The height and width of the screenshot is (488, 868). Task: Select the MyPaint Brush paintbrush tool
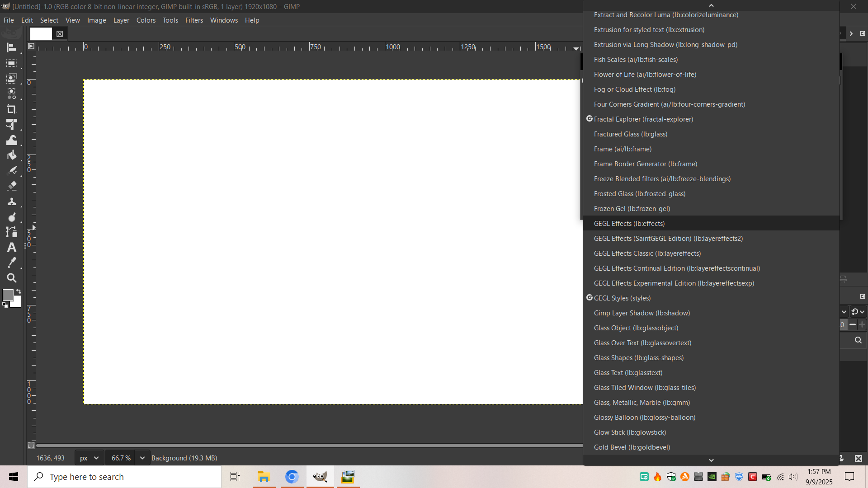[12, 171]
